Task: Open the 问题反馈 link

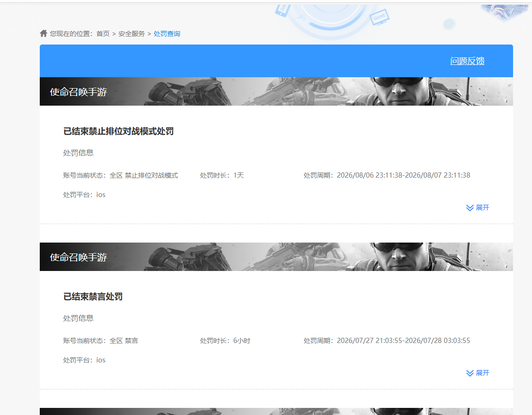Action: (x=467, y=61)
